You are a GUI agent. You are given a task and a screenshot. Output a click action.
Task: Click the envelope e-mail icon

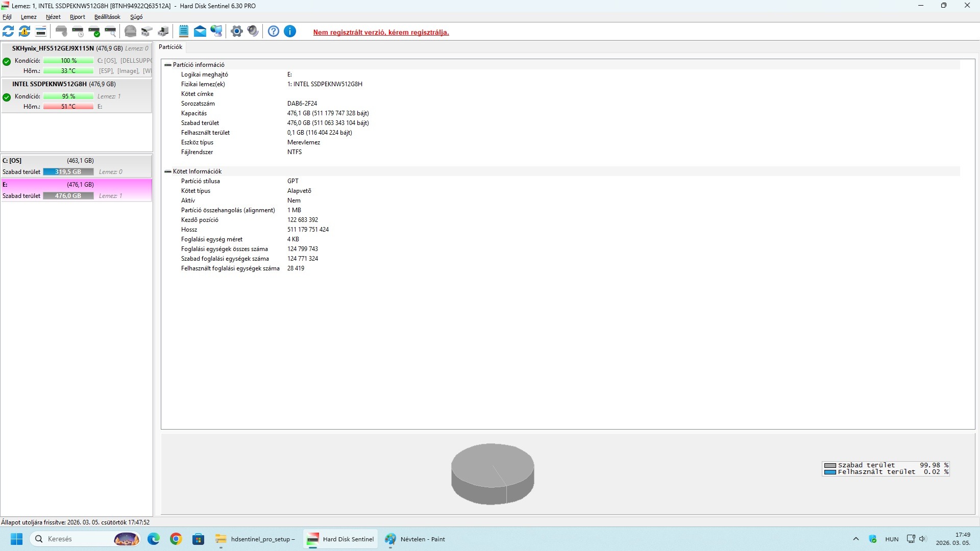click(200, 32)
